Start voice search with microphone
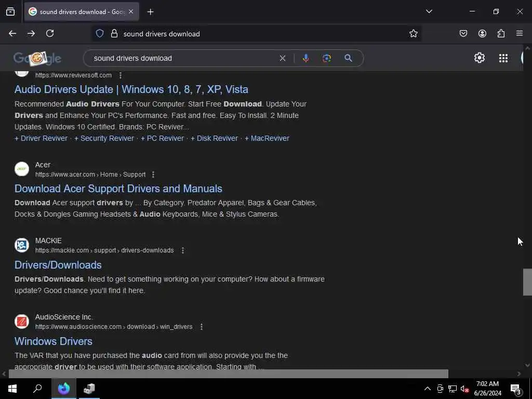The image size is (532, 399). (305, 58)
